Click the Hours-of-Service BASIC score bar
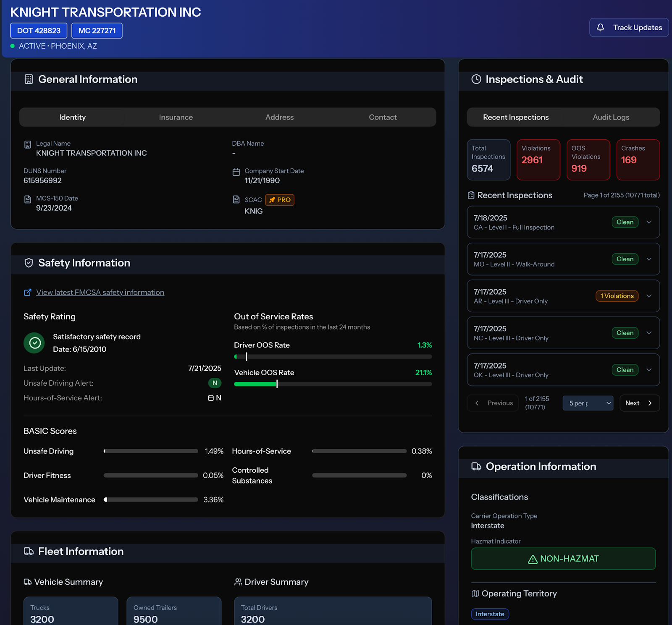672x625 pixels. click(x=359, y=451)
